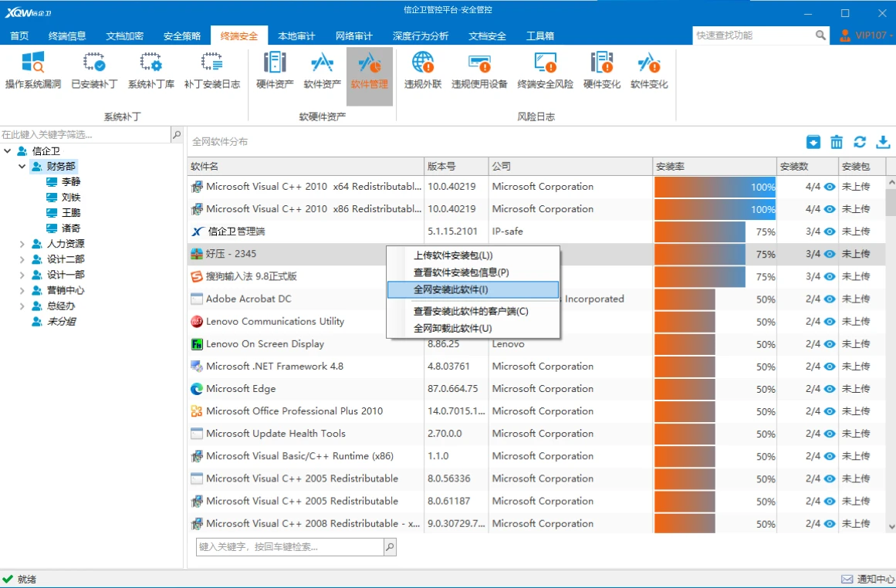This screenshot has height=588, width=896.
Task: Expand the 人力资源 tree node
Action: pos(22,244)
